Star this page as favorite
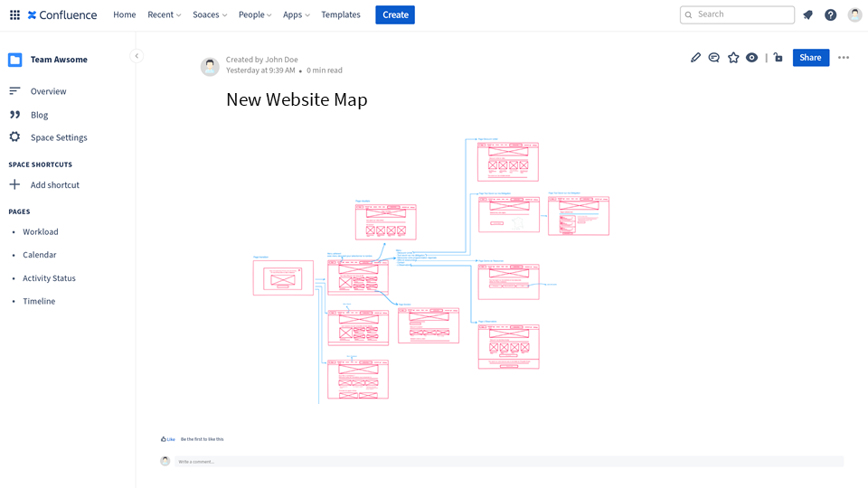This screenshot has width=868, height=488. 733,58
